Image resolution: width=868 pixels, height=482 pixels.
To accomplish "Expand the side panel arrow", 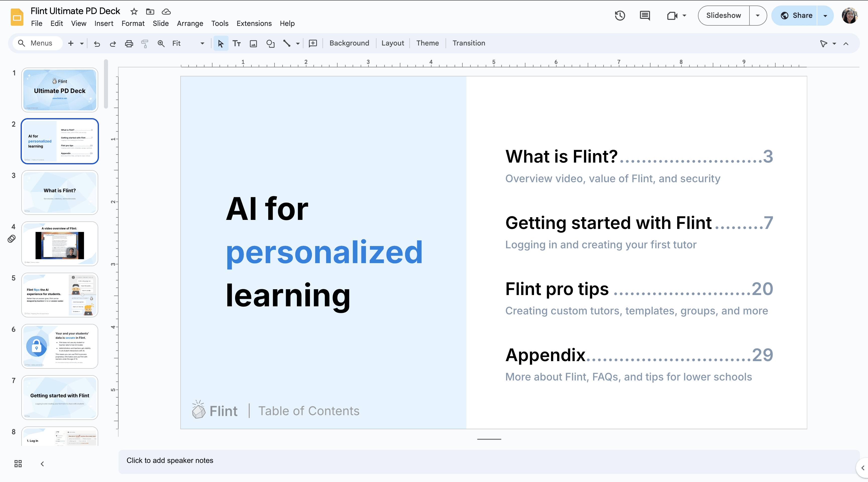I will click(863, 468).
